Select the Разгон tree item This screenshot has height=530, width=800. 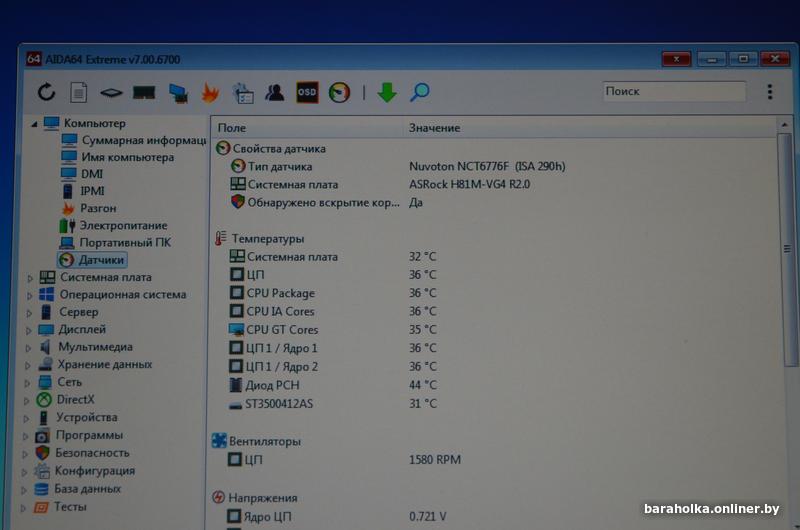tap(89, 208)
